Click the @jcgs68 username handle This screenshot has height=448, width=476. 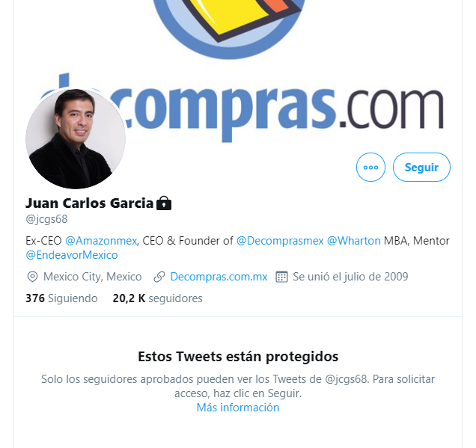[x=46, y=219]
